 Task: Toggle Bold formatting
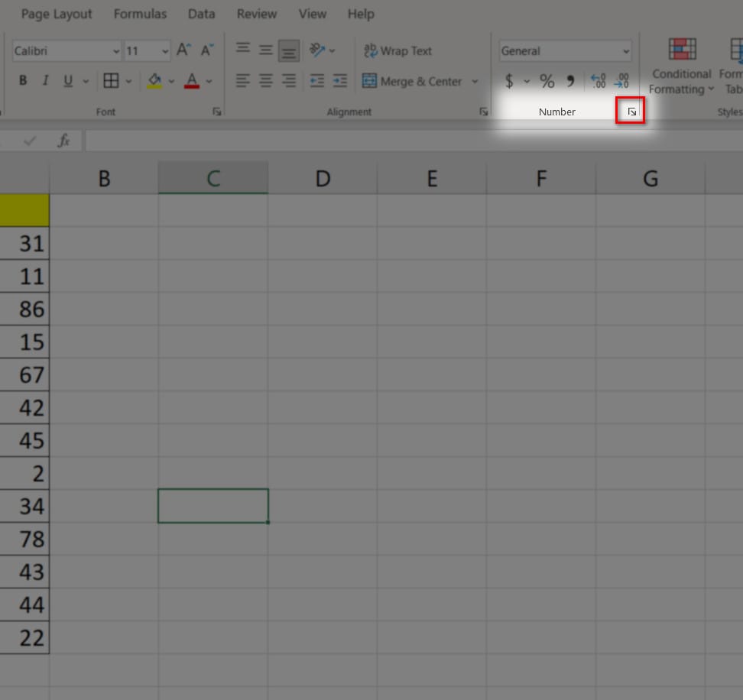point(23,81)
